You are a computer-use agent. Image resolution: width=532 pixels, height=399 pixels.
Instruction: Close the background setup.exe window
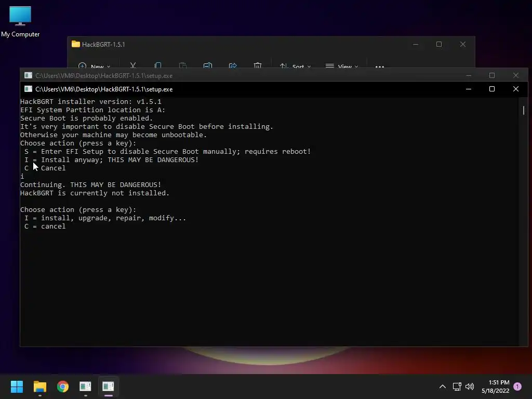(516, 75)
